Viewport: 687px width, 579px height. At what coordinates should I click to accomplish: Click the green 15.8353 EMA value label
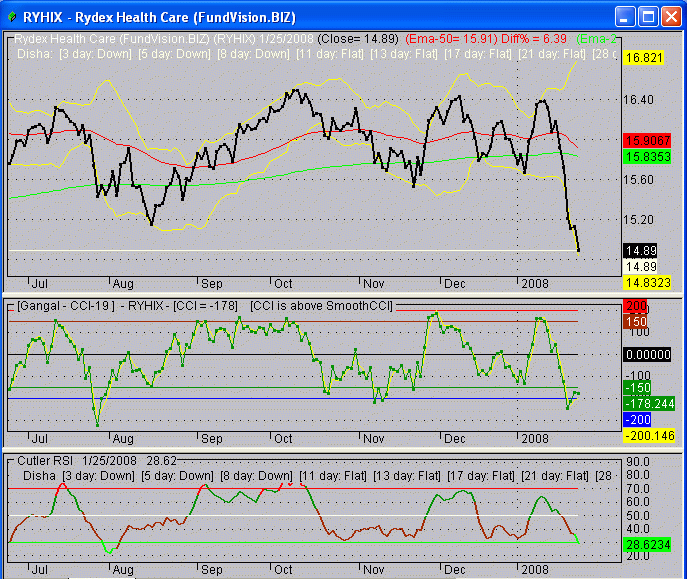(648, 156)
